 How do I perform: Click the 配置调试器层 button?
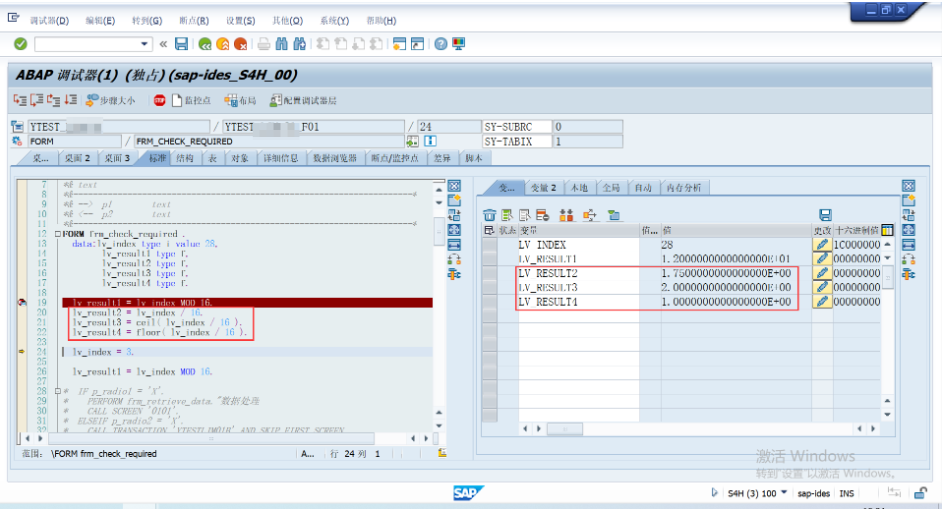[303, 101]
